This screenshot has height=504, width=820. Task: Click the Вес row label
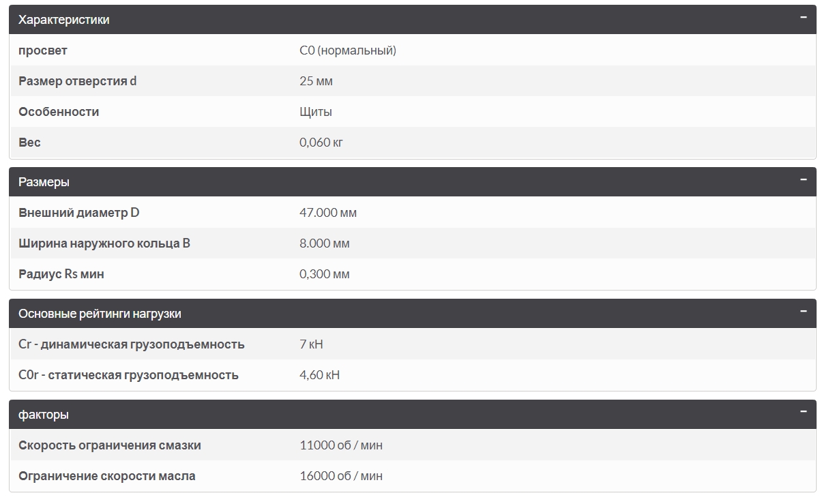29,143
